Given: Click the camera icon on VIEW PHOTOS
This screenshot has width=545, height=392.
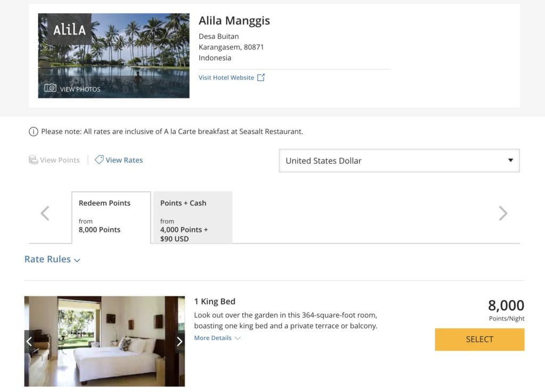Looking at the screenshot, I should tap(50, 88).
